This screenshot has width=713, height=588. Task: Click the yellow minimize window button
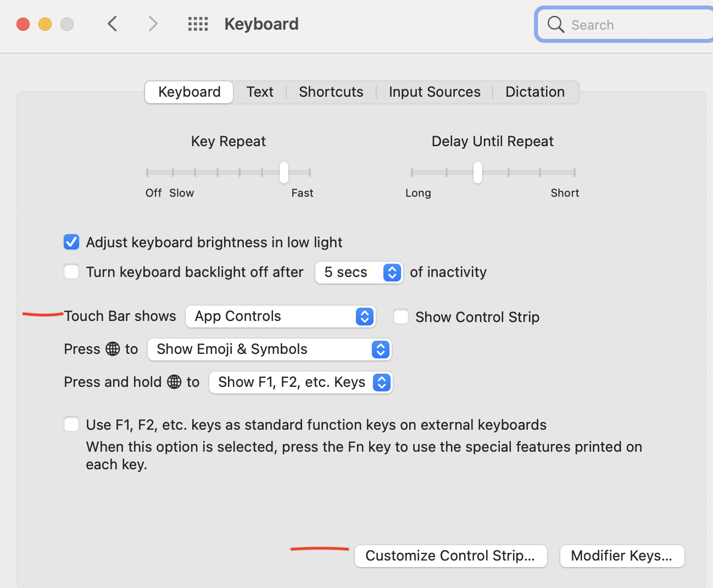tap(45, 24)
